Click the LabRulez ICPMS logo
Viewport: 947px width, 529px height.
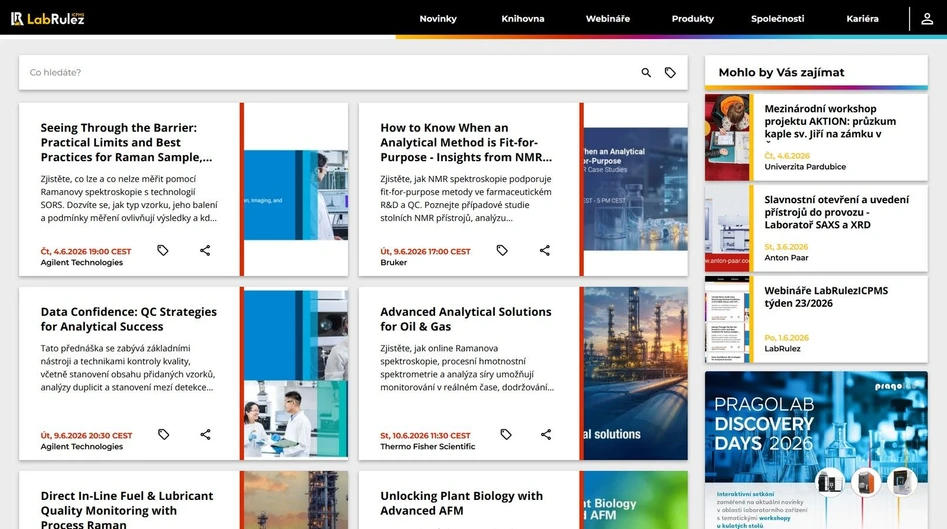click(x=48, y=19)
